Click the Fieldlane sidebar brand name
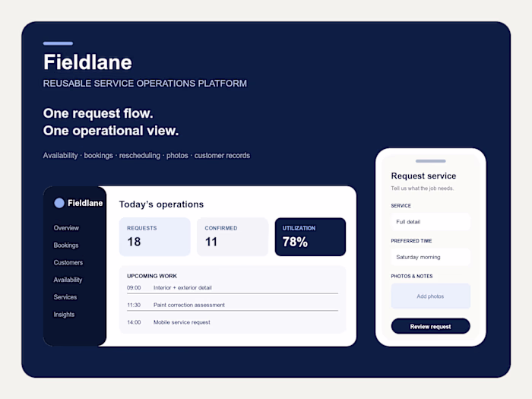The height and width of the screenshot is (399, 532). 85,203
